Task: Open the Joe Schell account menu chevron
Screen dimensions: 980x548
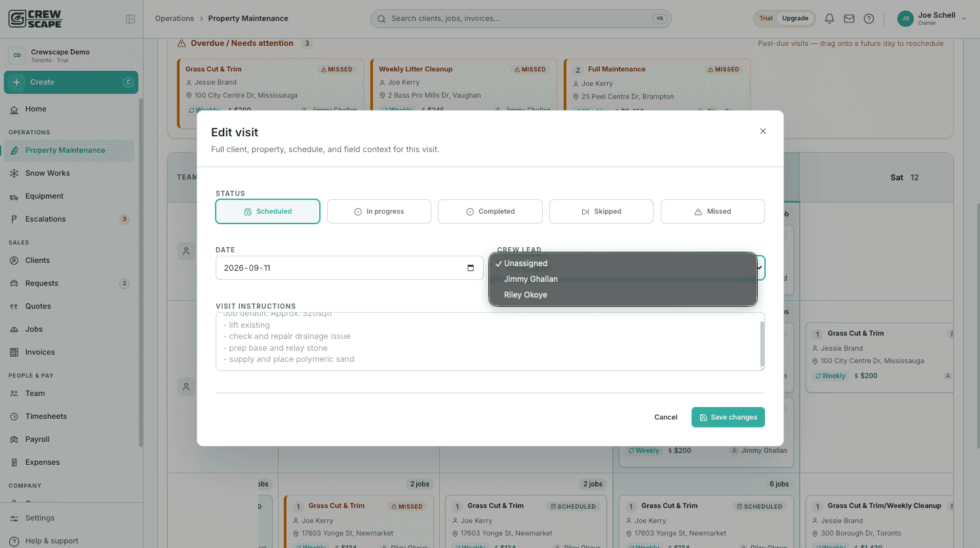Action: tap(964, 18)
